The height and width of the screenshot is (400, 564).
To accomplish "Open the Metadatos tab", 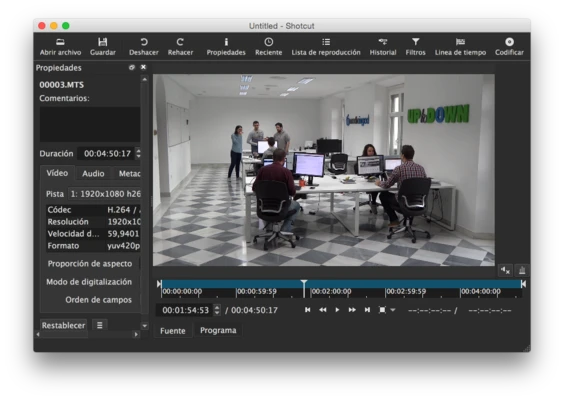I will 127,174.
